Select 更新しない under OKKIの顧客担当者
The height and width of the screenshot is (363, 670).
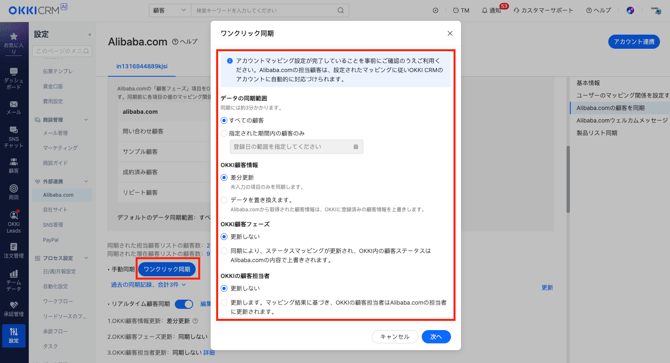[x=224, y=289]
